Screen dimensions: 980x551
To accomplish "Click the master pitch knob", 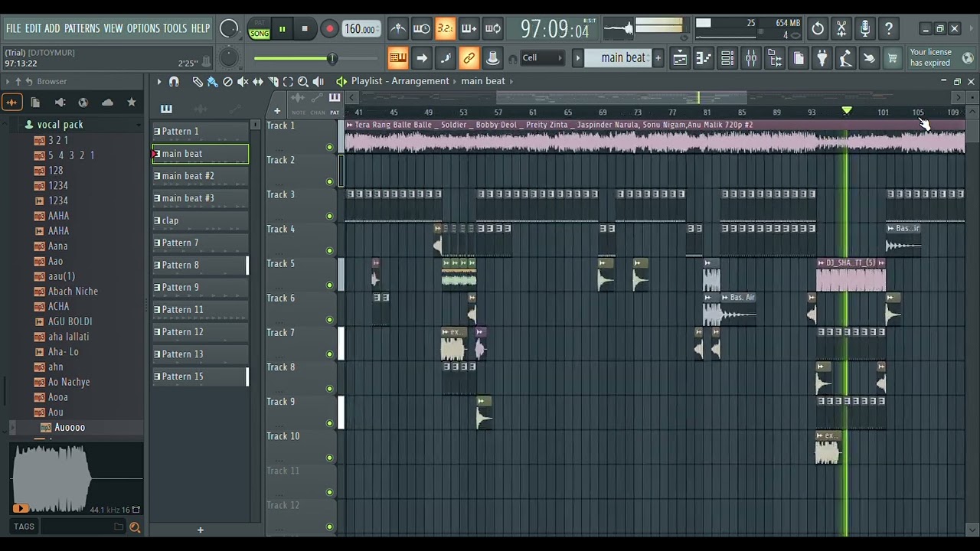I will [228, 58].
